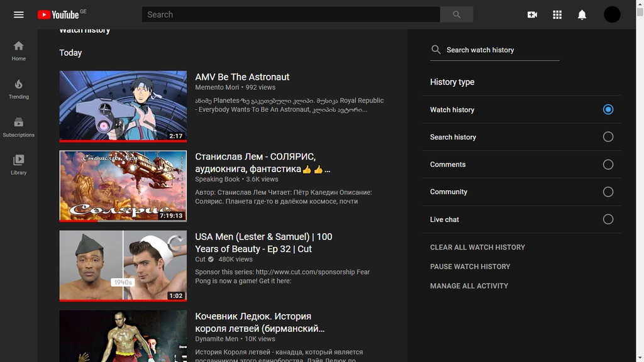Select the Live chat radio button

(x=608, y=219)
